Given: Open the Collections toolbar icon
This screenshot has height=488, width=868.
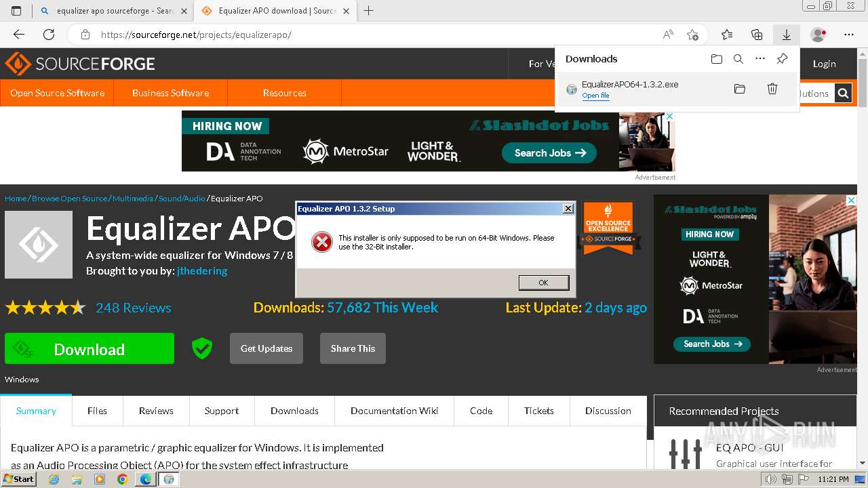Looking at the screenshot, I should (757, 35).
